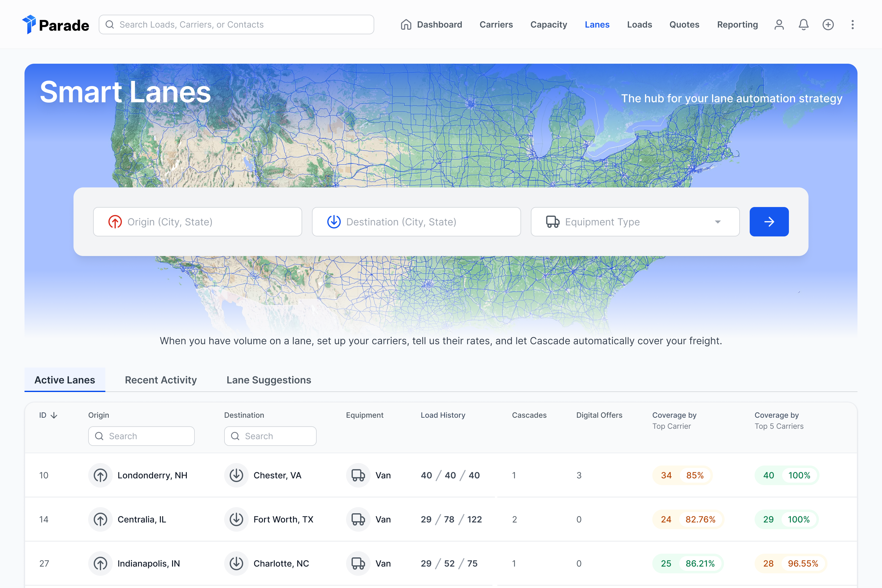Screen dimensions: 882x588
Task: Open the Lane Suggestions tab
Action: 269,380
